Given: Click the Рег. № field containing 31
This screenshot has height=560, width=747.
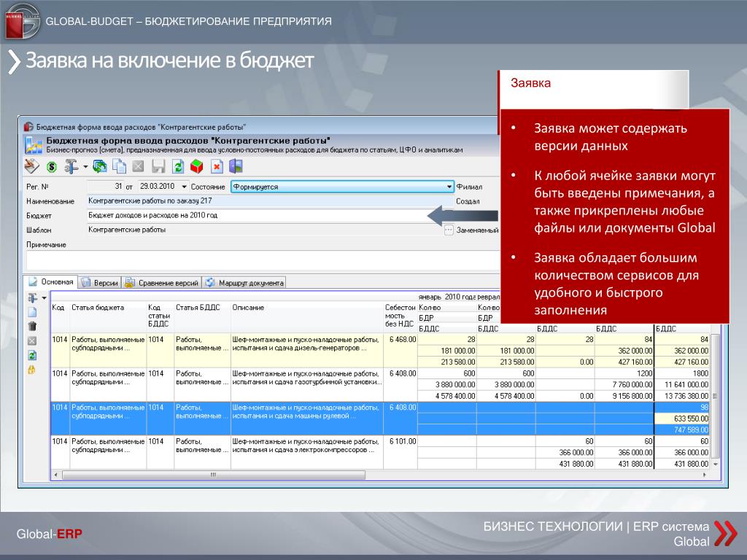Looking at the screenshot, I should 105,187.
